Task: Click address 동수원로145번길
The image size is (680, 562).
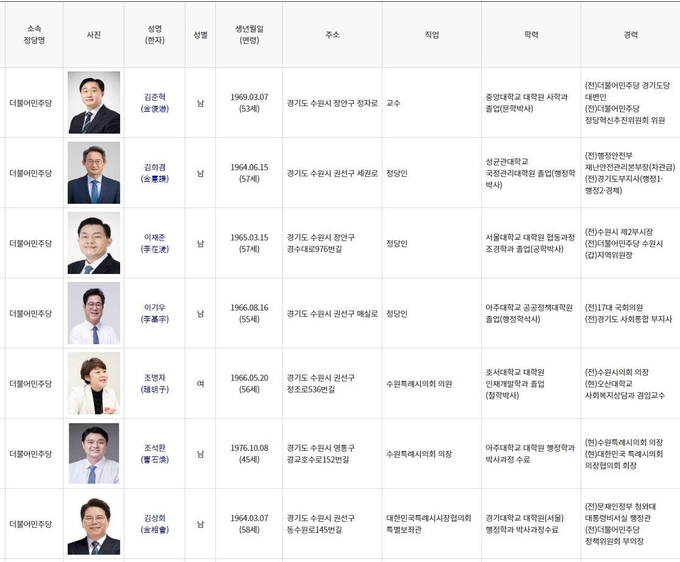Action: tap(314, 530)
